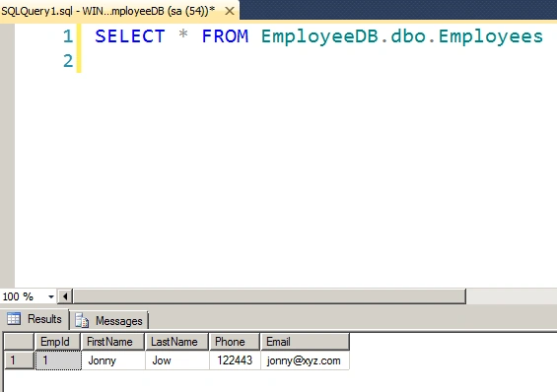The height and width of the screenshot is (392, 557).
Task: Click the Results grid icon
Action: [14, 318]
